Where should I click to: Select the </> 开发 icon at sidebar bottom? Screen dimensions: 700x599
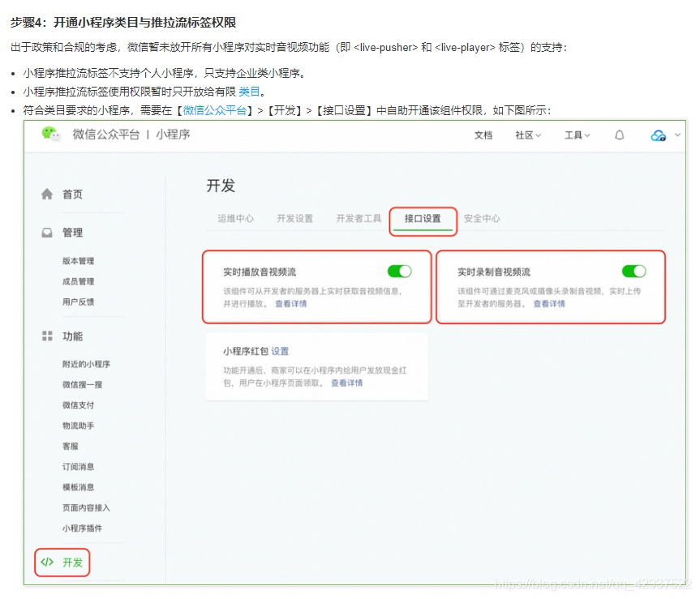point(46,562)
